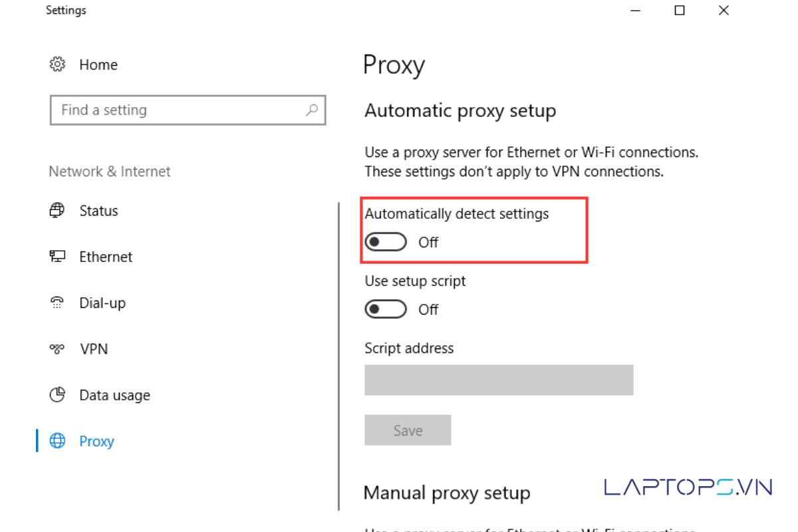
Task: Minimize the Settings window
Action: [x=636, y=11]
